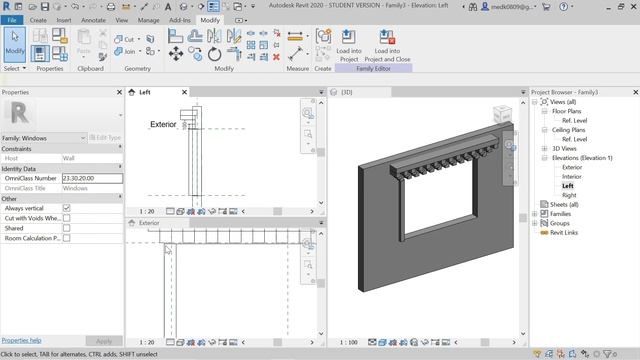Open the File menu
This screenshot has width=640, height=360.
click(12, 20)
